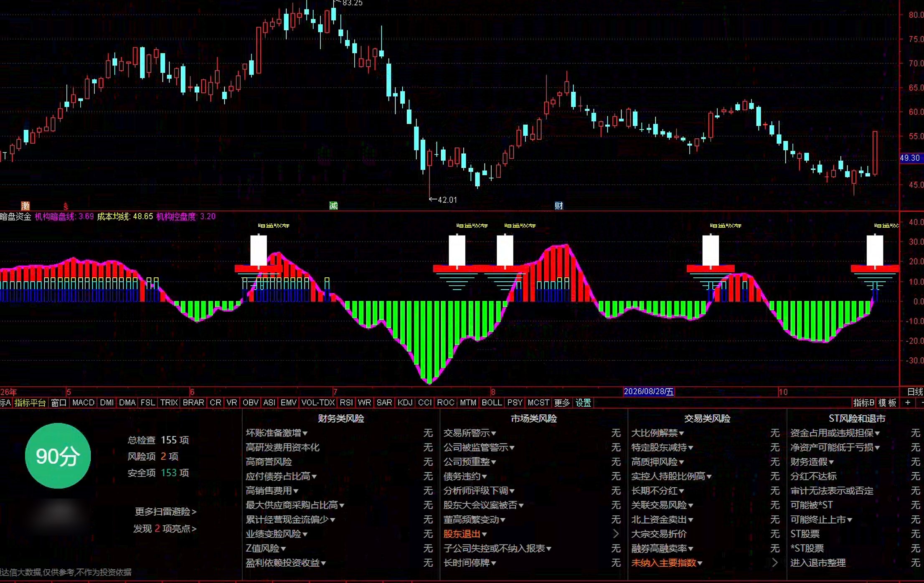The width and height of the screenshot is (924, 583).
Task: Click the 83.25 high price label
Action: point(352,3)
